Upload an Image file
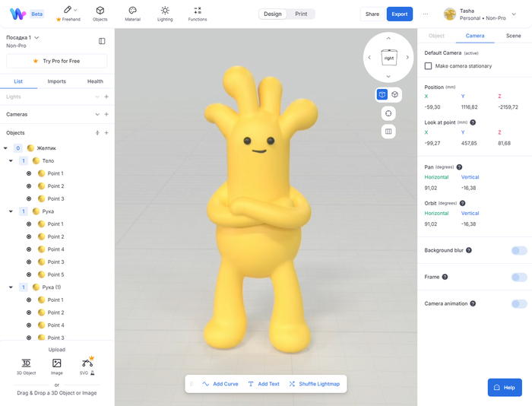 [x=57, y=366]
